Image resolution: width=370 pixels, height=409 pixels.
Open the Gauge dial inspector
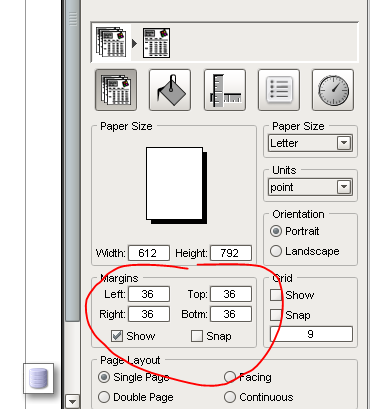point(333,90)
